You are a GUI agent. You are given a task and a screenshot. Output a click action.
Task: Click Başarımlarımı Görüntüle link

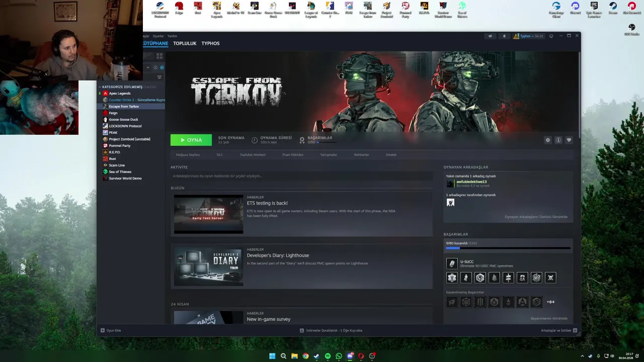pos(549,318)
